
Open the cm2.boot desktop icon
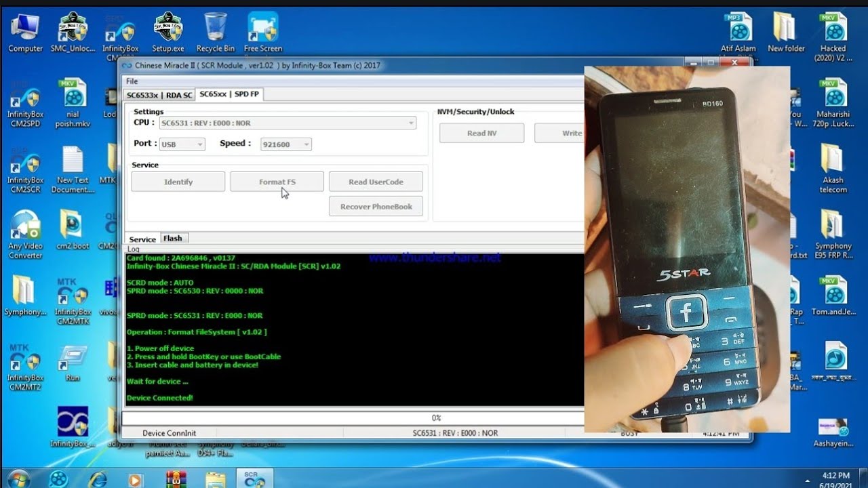pos(73,230)
